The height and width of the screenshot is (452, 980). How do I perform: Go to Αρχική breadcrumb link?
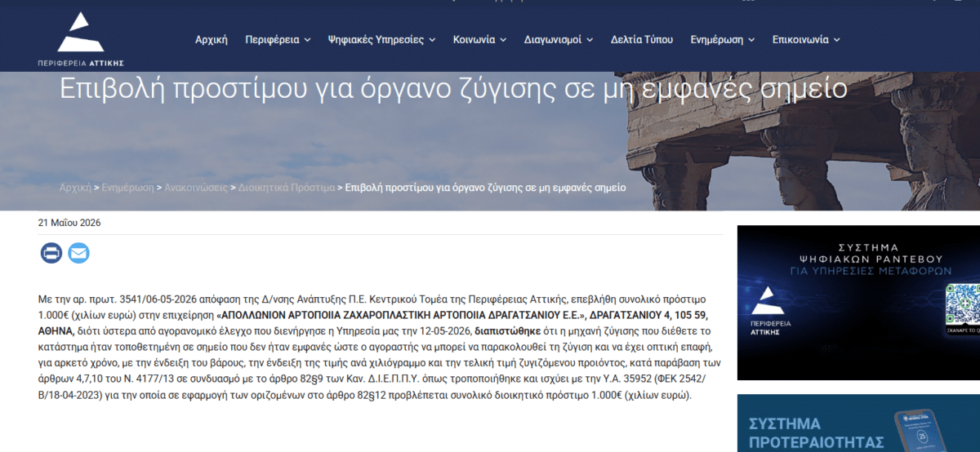click(75, 188)
